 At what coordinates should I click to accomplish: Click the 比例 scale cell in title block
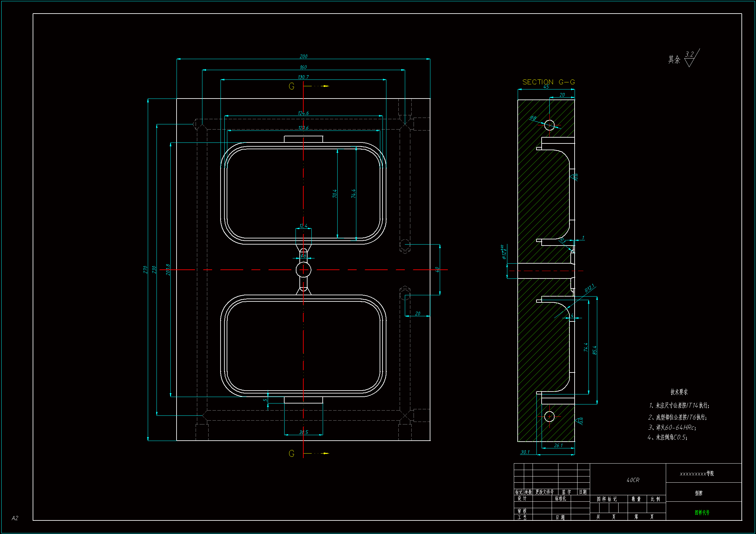(655, 499)
